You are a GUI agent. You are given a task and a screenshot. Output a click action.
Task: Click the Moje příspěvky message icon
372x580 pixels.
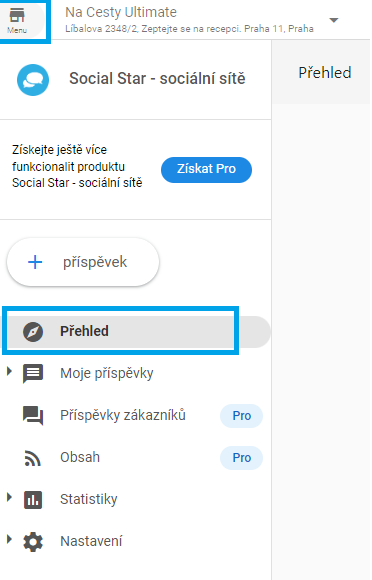coord(33,374)
